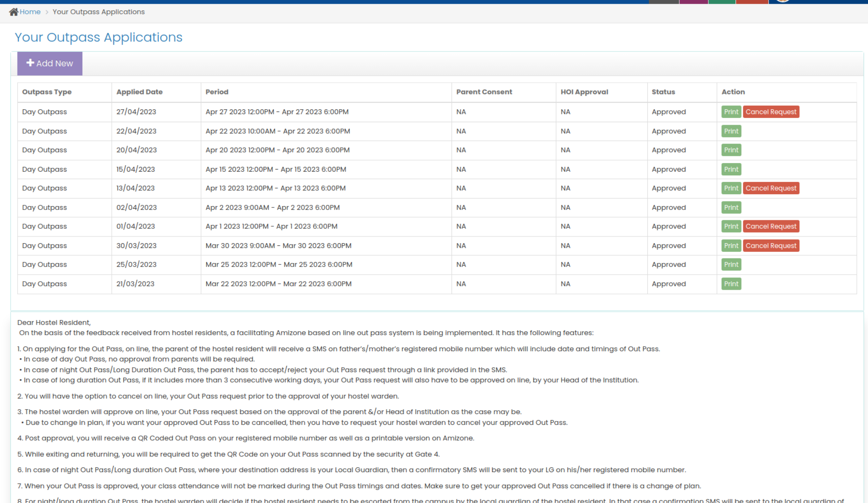Screen dimensions: 868x503
Task: Print the 22/04/2023 outpass
Action: point(731,131)
